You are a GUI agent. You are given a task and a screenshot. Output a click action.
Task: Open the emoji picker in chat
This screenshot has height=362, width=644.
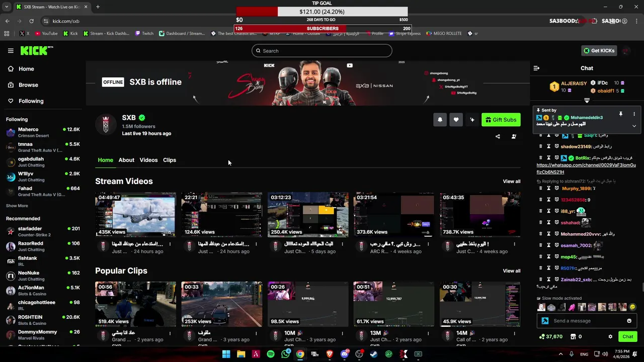coord(629,321)
